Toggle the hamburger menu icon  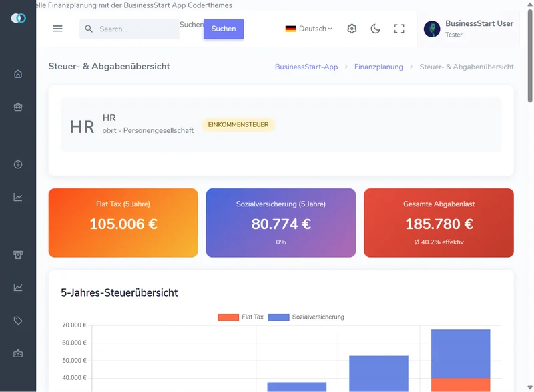57,29
